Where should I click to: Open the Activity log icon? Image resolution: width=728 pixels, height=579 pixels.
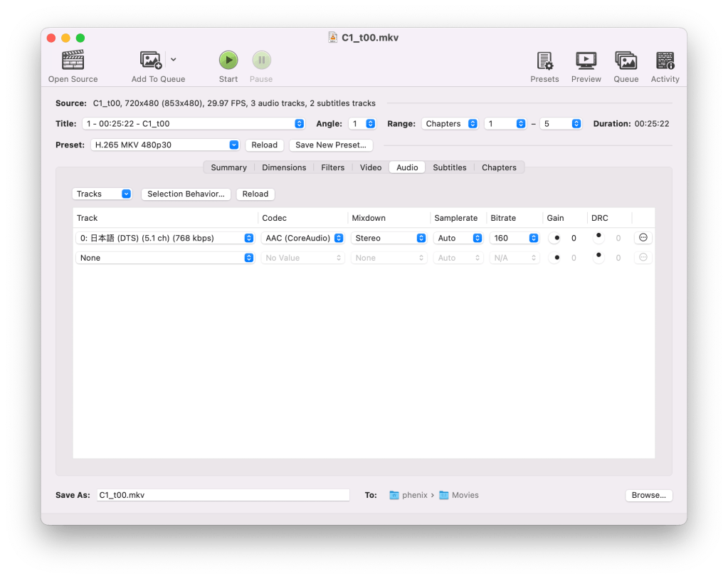pyautogui.click(x=665, y=61)
